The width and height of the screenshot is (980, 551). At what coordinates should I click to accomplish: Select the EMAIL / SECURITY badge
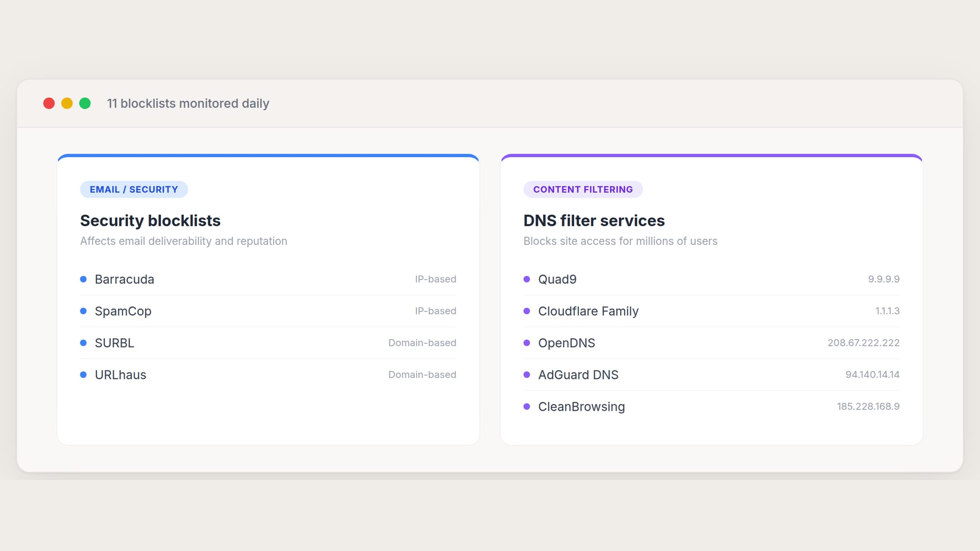(x=134, y=189)
